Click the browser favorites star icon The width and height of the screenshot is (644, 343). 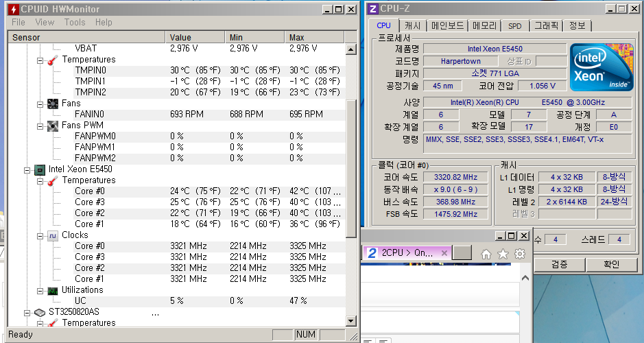tap(503, 255)
